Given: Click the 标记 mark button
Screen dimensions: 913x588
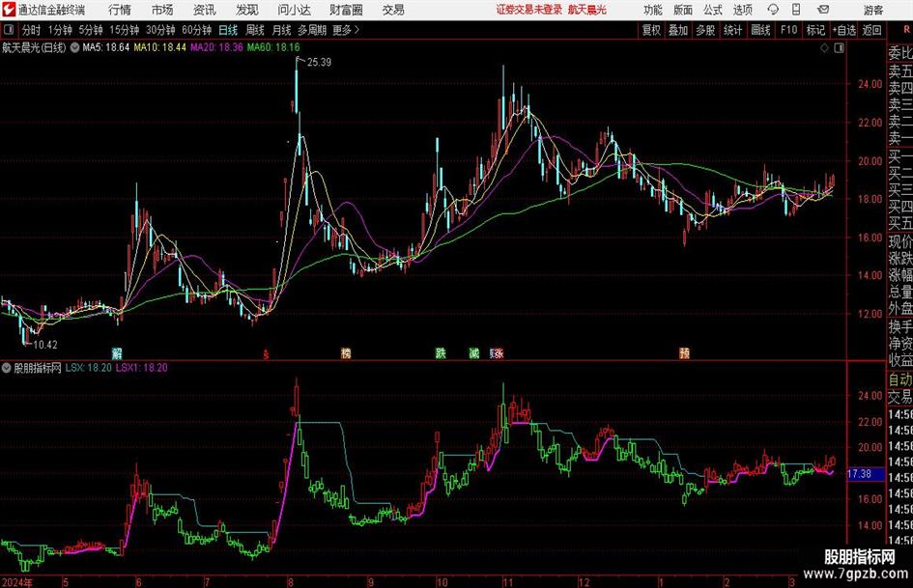Looking at the screenshot, I should coord(815,30).
